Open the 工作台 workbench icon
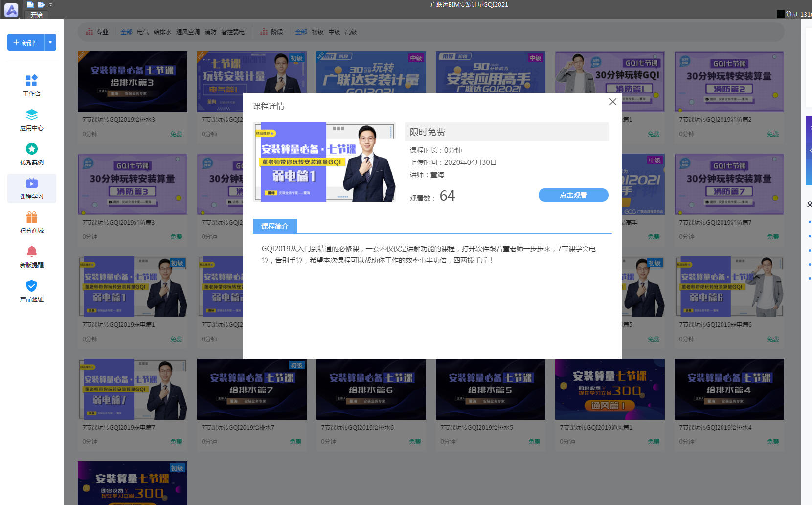 31,80
